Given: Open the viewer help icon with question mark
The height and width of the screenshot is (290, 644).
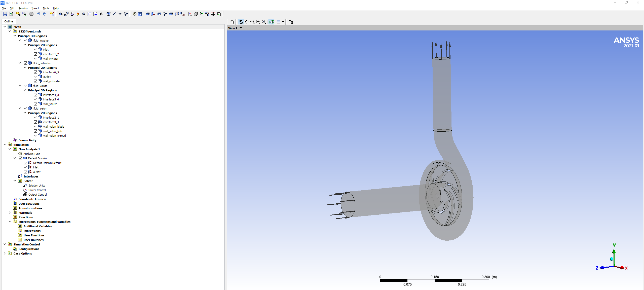Looking at the screenshot, I should pyautogui.click(x=291, y=22).
